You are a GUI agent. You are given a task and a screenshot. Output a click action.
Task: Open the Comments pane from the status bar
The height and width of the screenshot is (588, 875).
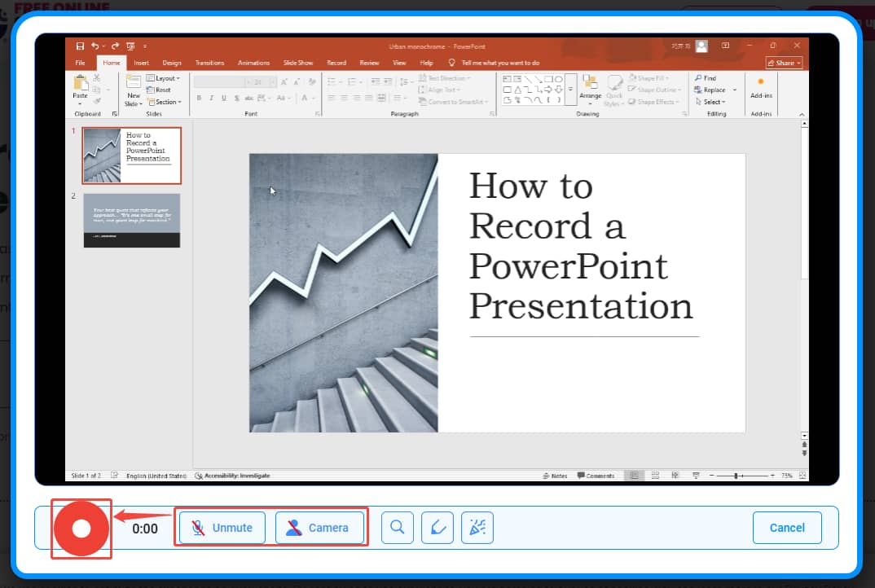tap(594, 475)
